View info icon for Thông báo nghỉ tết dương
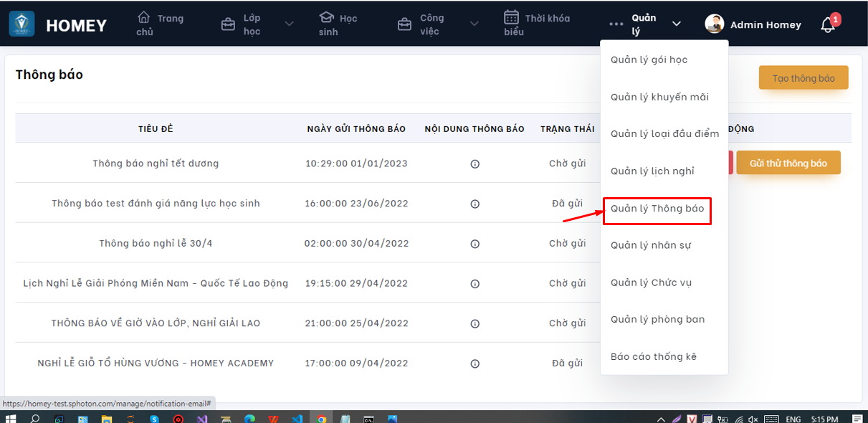This screenshot has width=868, height=423. tap(474, 163)
